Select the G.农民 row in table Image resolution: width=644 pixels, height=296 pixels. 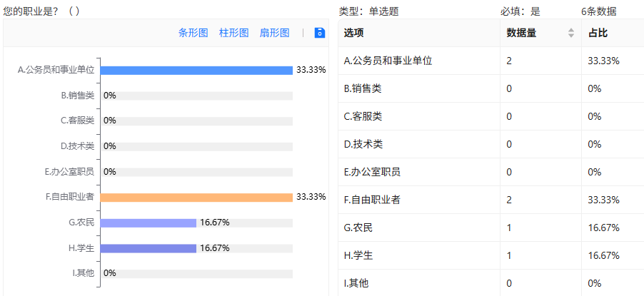[x=491, y=228]
